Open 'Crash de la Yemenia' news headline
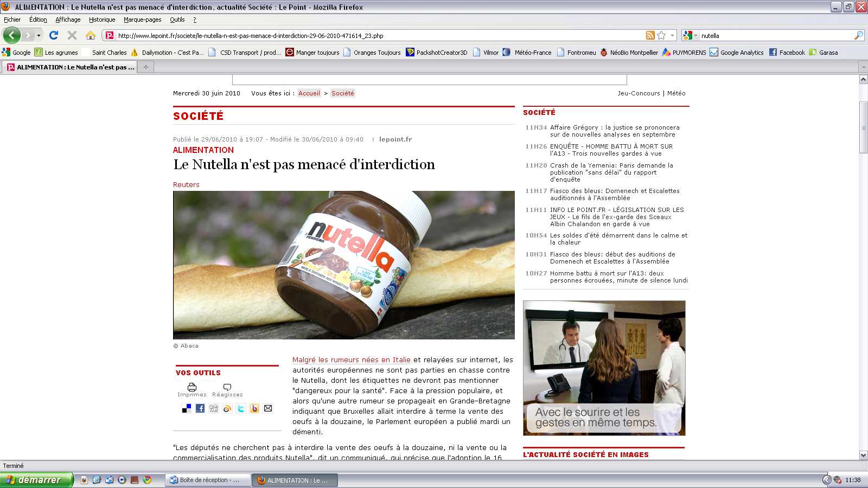 611,172
